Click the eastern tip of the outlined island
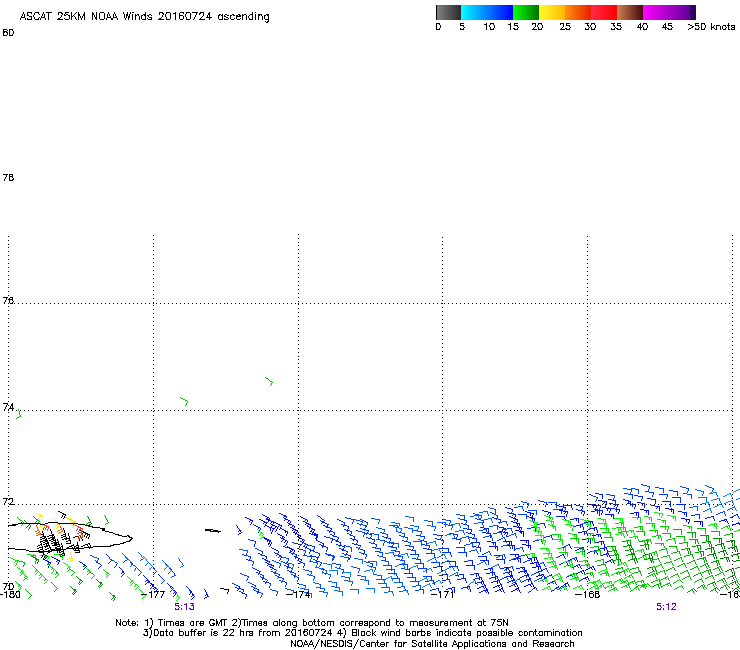Screen dimensions: 740x650 pos(130,538)
